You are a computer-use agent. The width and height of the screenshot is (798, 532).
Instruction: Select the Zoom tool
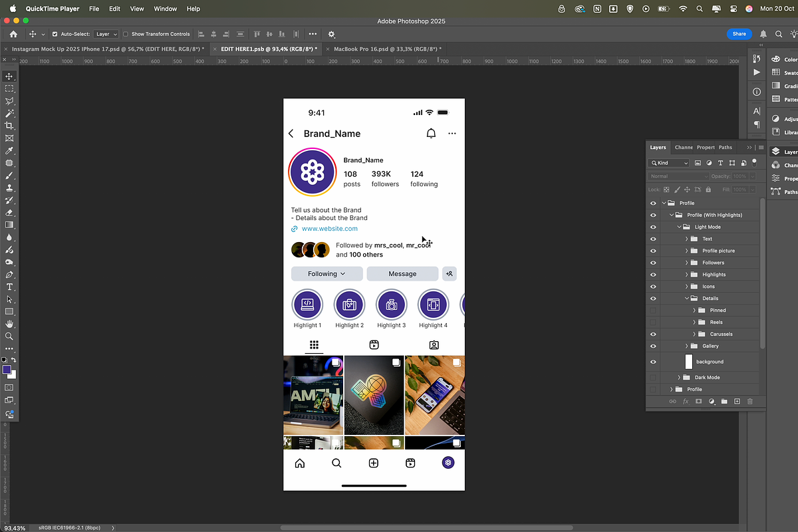(9, 336)
